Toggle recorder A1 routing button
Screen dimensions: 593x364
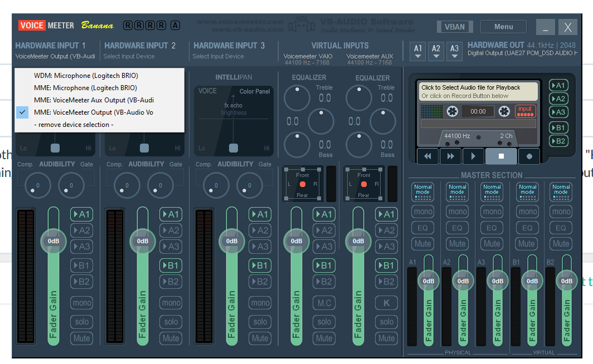pyautogui.click(x=558, y=85)
